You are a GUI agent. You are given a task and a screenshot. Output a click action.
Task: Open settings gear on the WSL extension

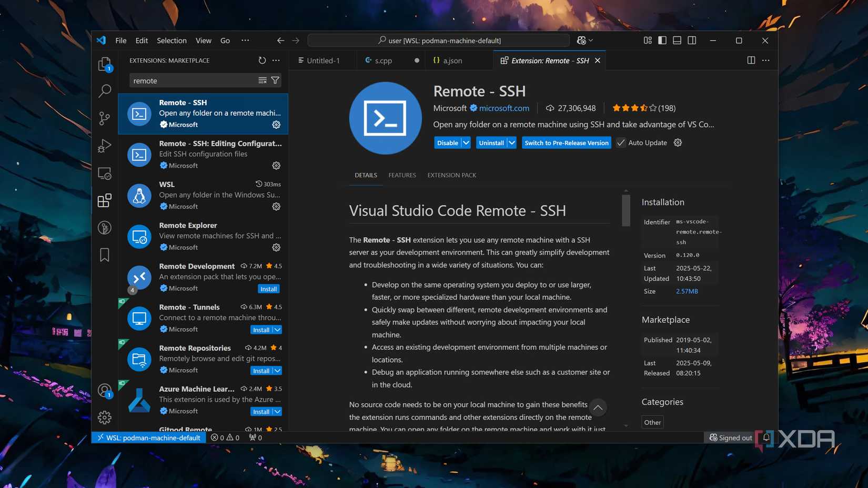[x=276, y=207]
